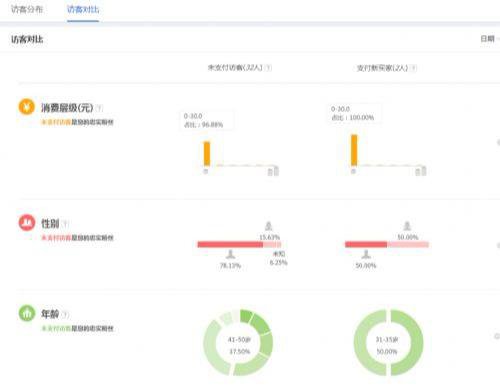The height and width of the screenshot is (385, 500).
Task: Click the green 年龄 section icon
Action: [x=27, y=313]
